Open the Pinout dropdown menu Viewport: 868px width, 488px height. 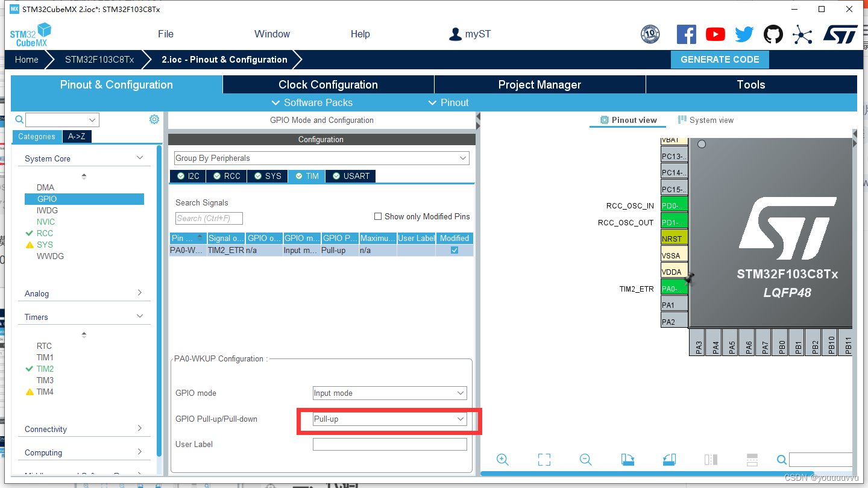click(448, 102)
